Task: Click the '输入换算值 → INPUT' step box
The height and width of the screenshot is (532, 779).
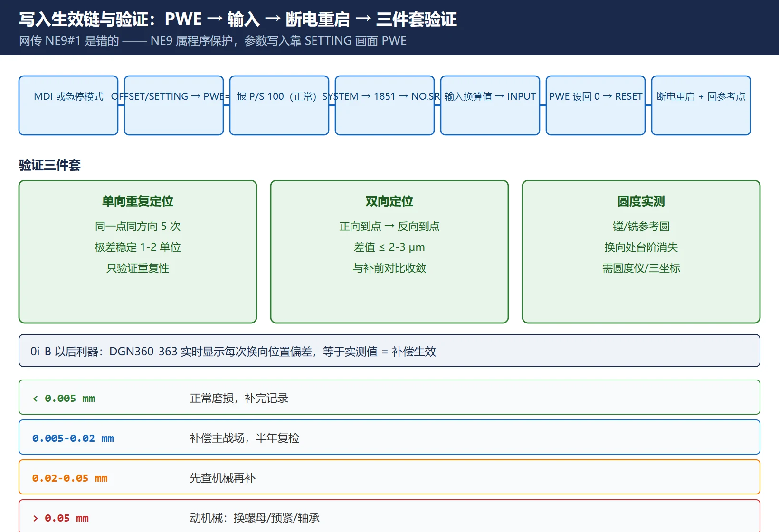Action: (490, 105)
